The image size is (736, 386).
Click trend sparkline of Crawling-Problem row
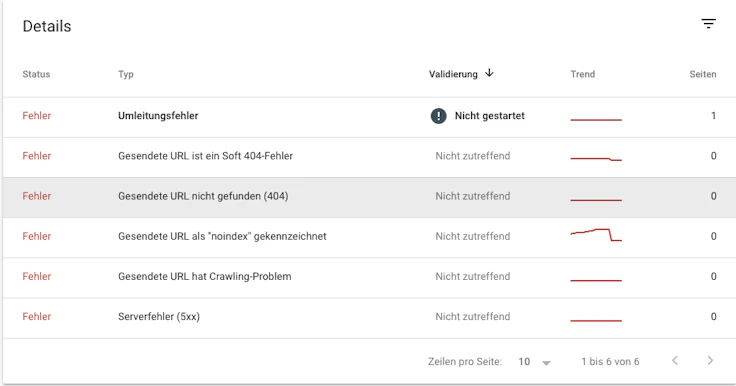pos(596,280)
